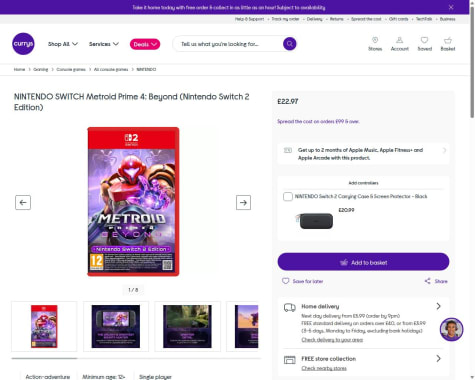Open the Deals dropdown
Image resolution: width=475 pixels, height=380 pixels.
tap(145, 44)
